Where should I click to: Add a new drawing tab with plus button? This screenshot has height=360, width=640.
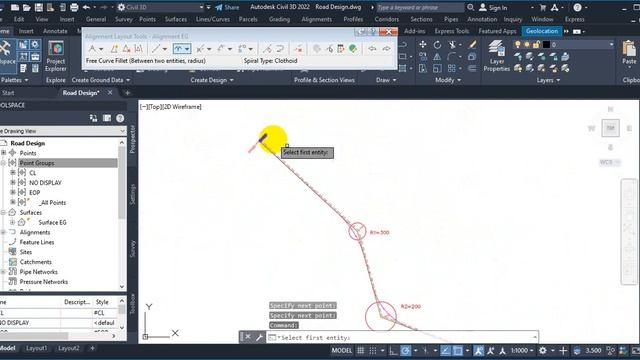[x=127, y=93]
